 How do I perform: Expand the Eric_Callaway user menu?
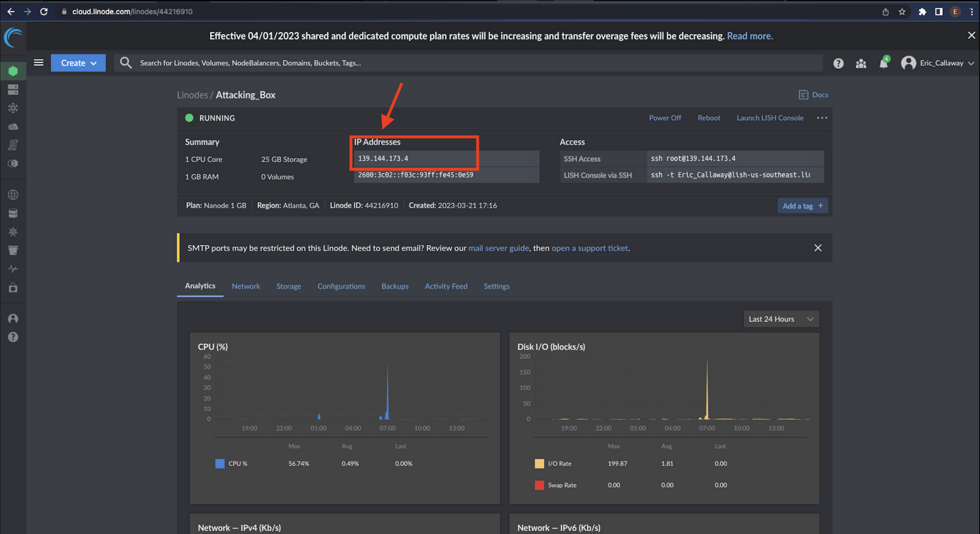tap(937, 63)
